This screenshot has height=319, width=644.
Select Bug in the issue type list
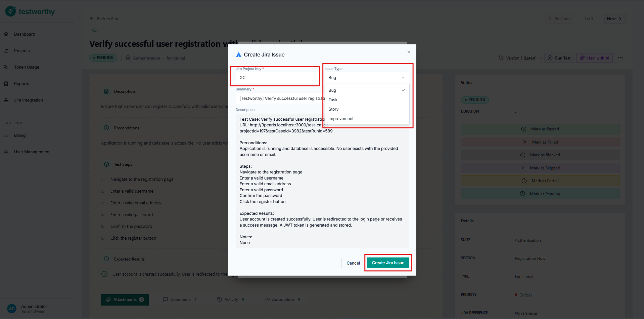[367, 90]
